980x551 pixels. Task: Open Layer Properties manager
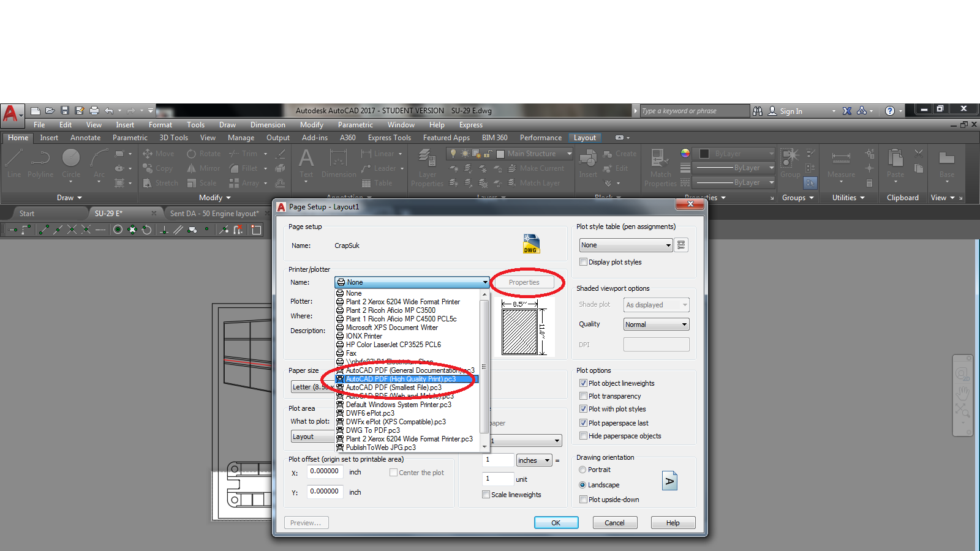tap(427, 168)
